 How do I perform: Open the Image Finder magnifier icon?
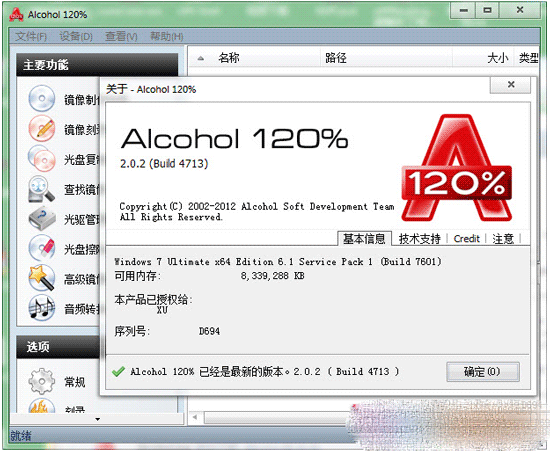coord(41,189)
